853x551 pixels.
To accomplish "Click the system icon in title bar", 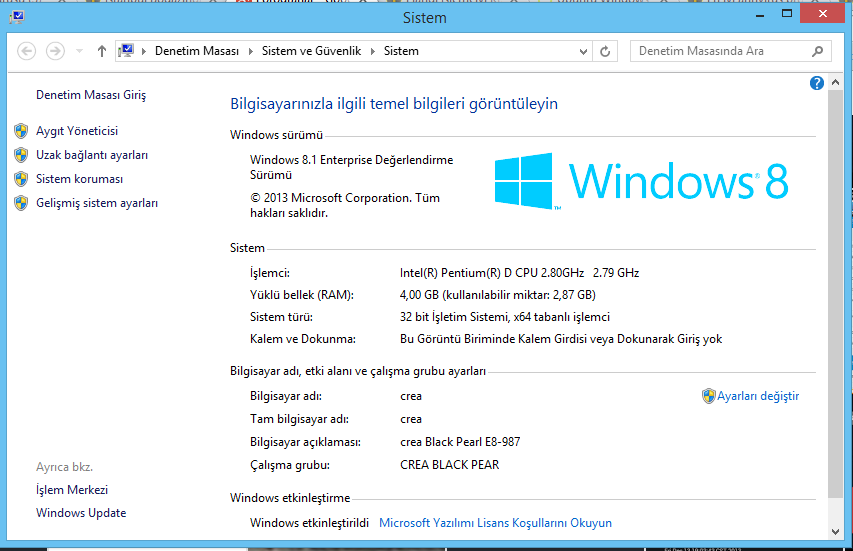I will pos(17,17).
